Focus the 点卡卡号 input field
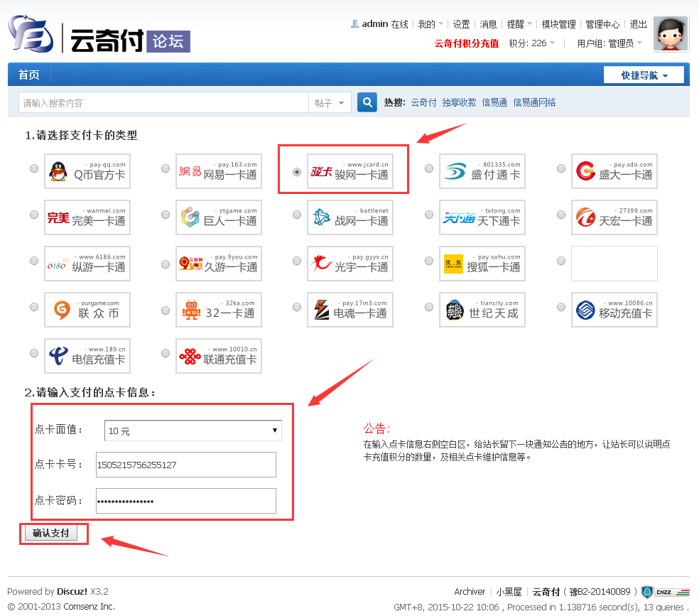This screenshot has height=616, width=699. click(x=186, y=465)
